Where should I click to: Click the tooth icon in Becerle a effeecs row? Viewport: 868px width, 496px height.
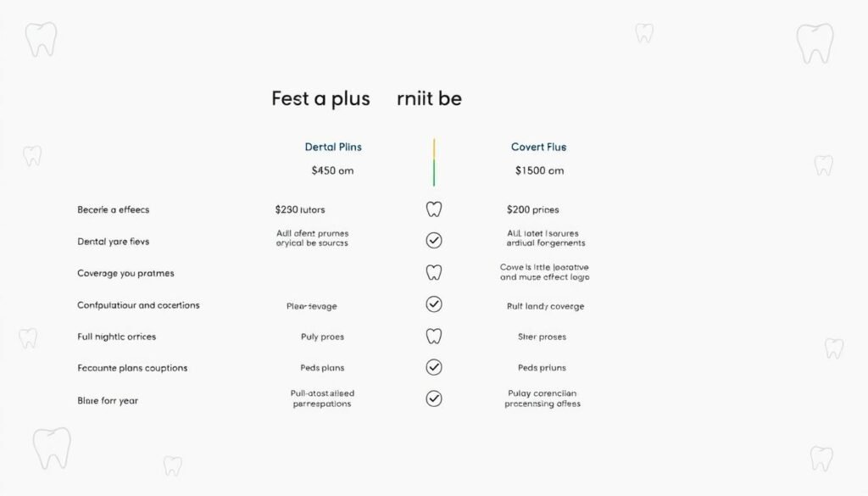coord(434,209)
